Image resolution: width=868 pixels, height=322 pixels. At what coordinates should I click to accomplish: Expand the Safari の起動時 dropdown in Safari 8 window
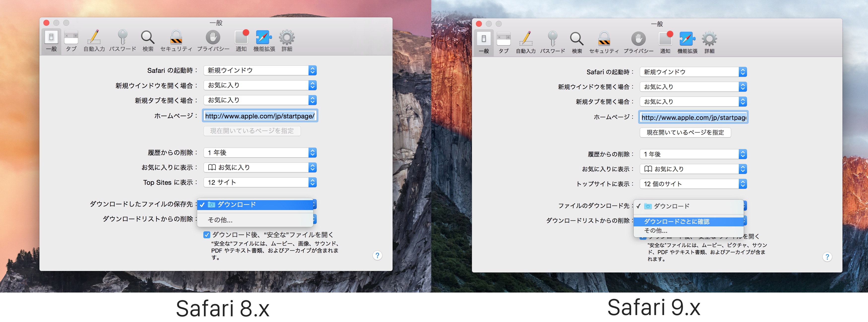coord(260,70)
